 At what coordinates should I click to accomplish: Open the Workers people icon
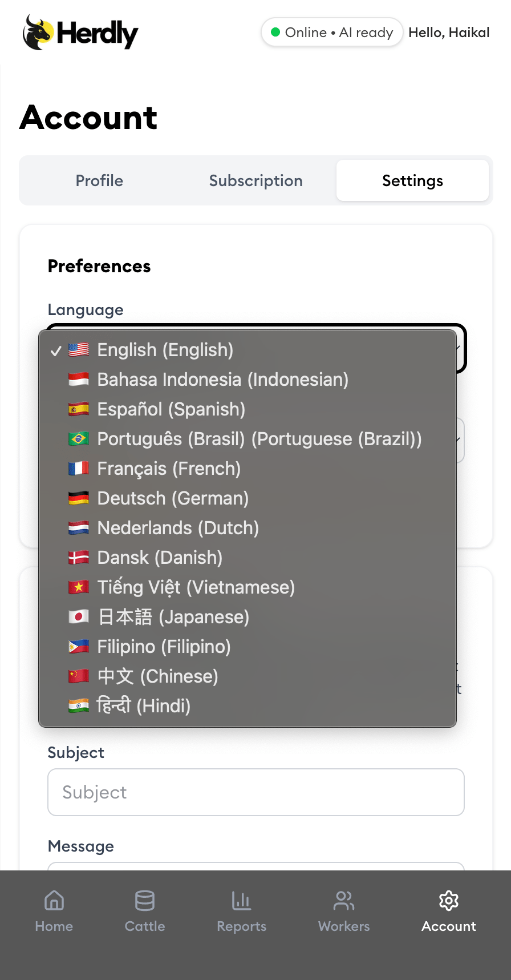(x=344, y=901)
